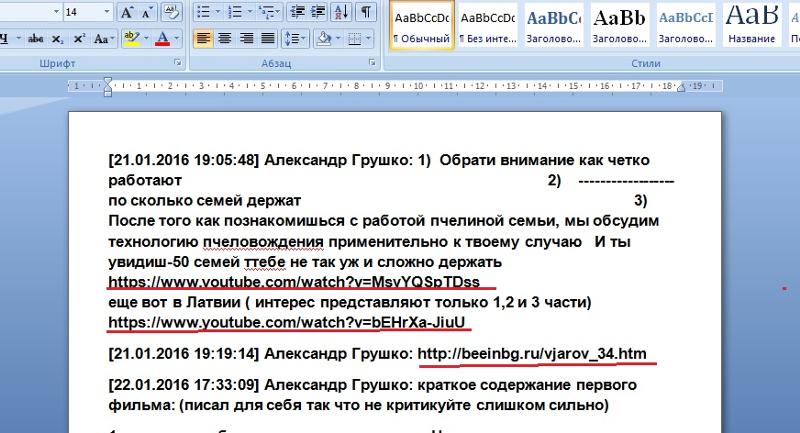Center the text
Image resolution: width=800 pixels, height=433 pixels.
pos(224,39)
